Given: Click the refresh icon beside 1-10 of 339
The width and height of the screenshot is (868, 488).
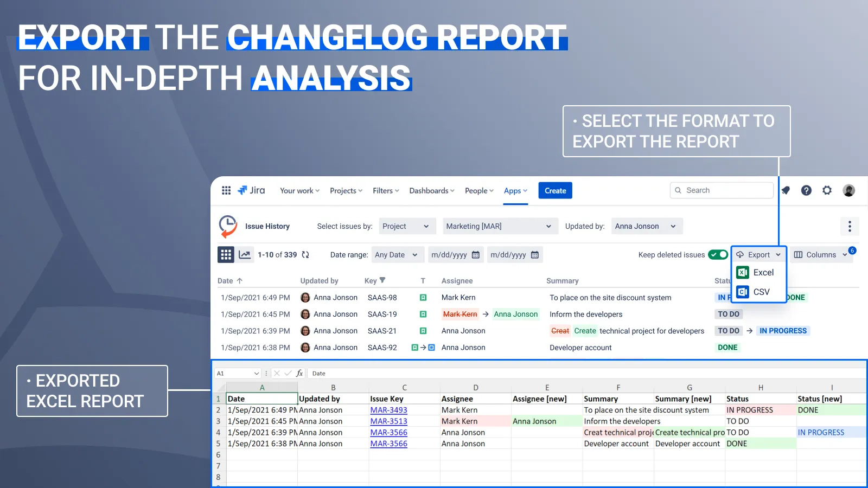Looking at the screenshot, I should point(305,255).
